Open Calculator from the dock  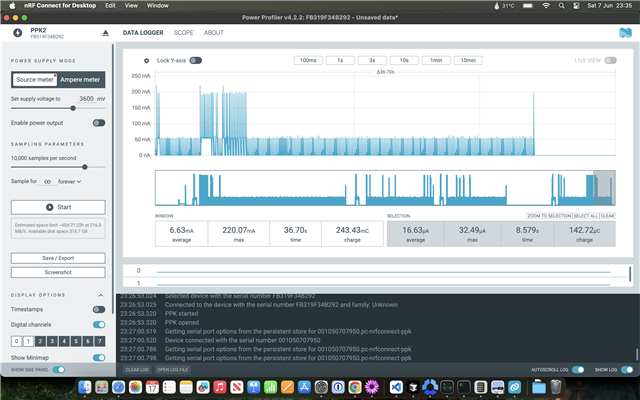pos(480,387)
